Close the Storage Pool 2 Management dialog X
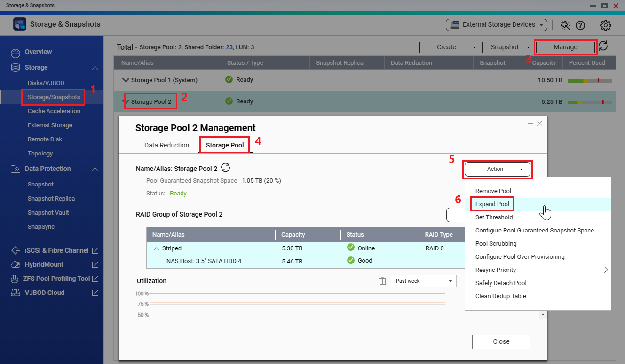 pyautogui.click(x=539, y=124)
